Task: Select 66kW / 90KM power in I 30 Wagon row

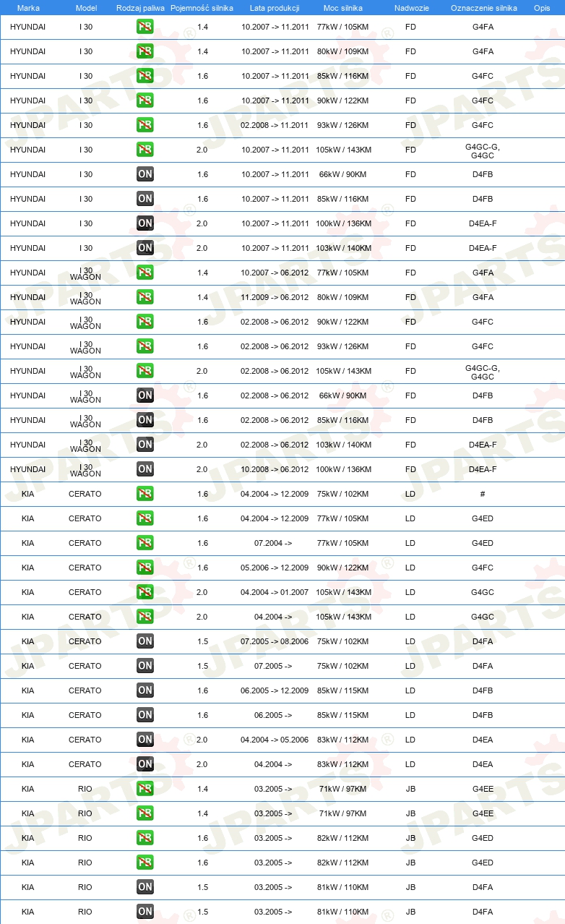Action: pyautogui.click(x=342, y=395)
